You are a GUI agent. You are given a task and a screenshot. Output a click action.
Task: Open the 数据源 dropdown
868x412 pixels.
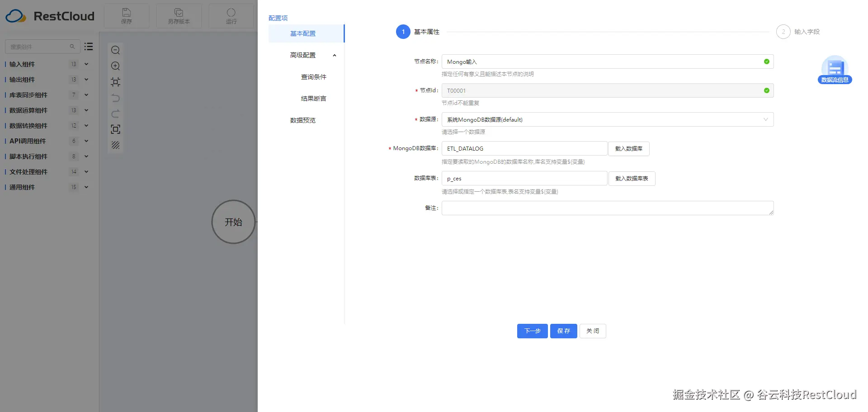tap(607, 119)
